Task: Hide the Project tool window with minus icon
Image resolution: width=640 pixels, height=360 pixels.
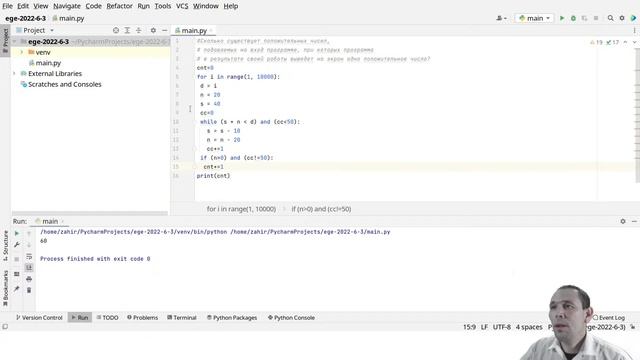Action: [x=164, y=30]
